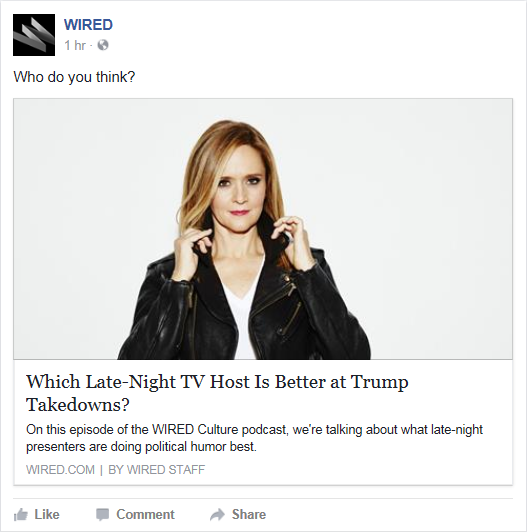Click the empty card area beside the byline
Viewport: 527px width, 532px height.
tap(356, 470)
